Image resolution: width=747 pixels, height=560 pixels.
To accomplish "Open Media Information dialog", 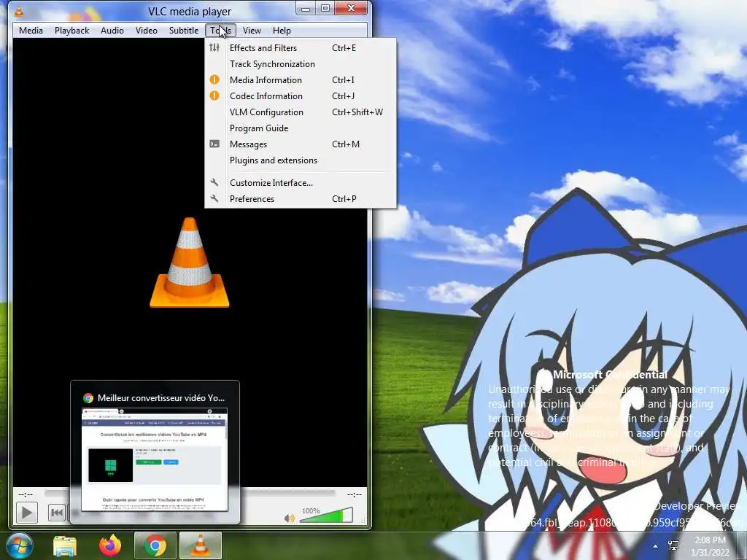I will pyautogui.click(x=300, y=80).
